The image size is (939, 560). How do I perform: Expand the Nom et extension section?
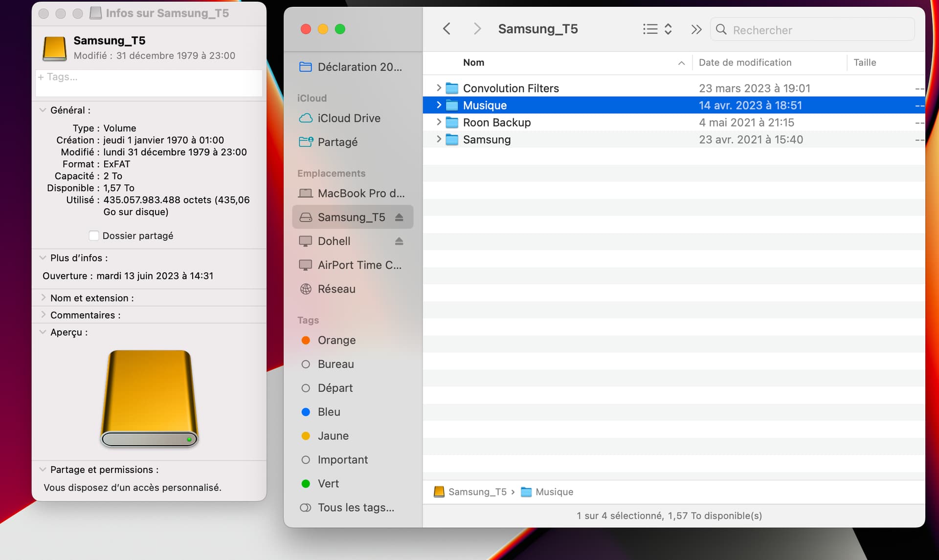point(43,298)
